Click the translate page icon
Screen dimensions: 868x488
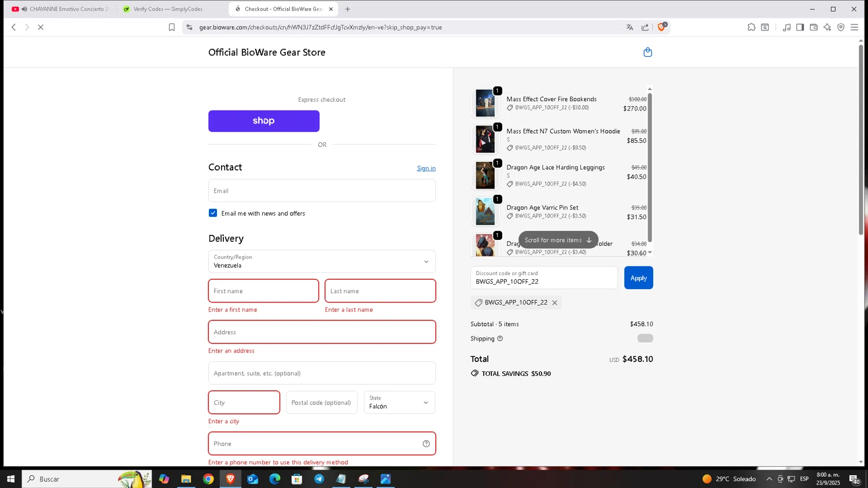pyautogui.click(x=630, y=27)
